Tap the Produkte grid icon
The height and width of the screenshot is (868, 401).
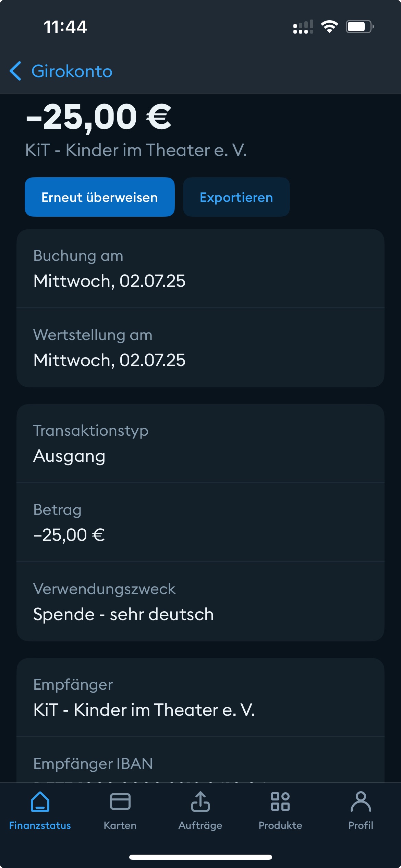tap(280, 801)
